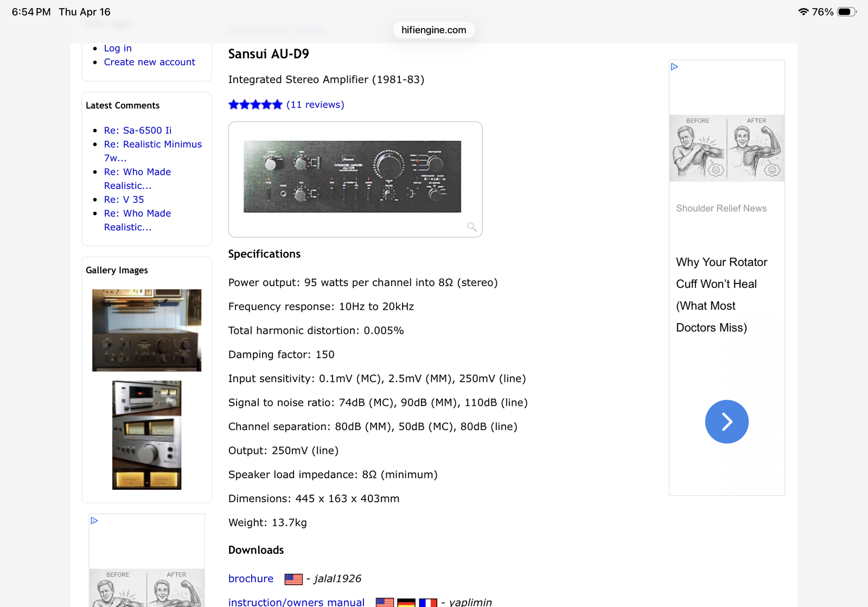Image resolution: width=868 pixels, height=607 pixels.
Task: Tap the blue arrow button in ad
Action: [726, 422]
